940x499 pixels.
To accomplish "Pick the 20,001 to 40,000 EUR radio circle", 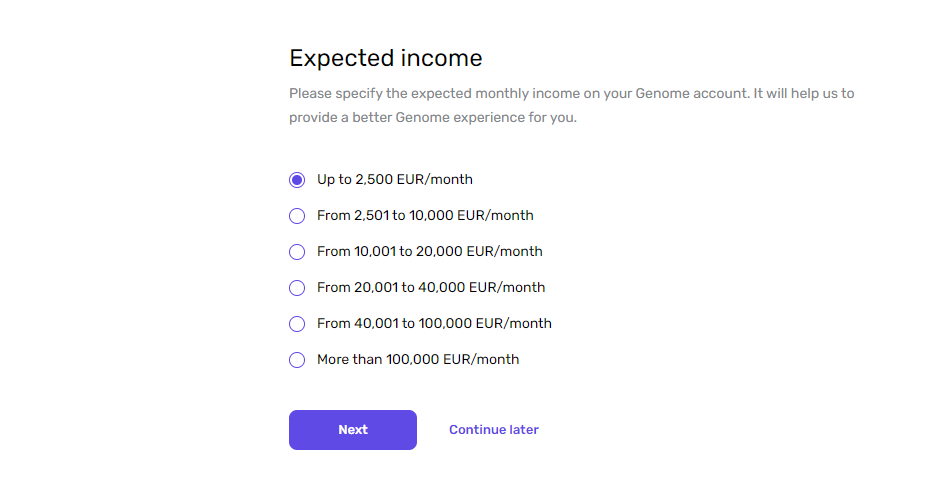I will [297, 288].
